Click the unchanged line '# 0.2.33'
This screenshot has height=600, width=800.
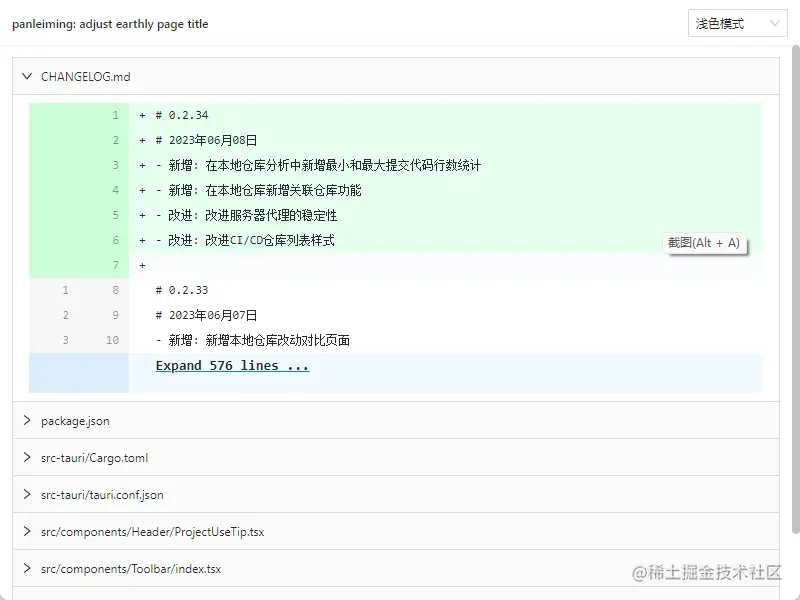point(396,290)
